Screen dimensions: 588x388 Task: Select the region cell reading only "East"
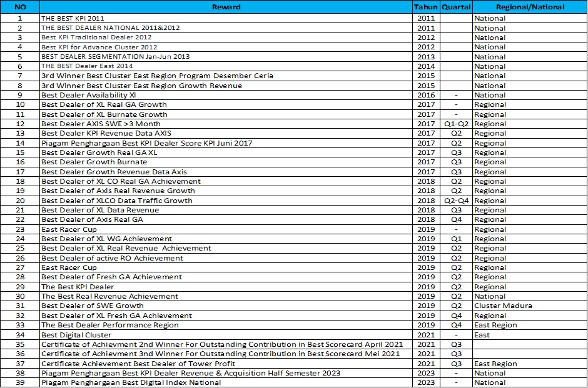pos(483,335)
